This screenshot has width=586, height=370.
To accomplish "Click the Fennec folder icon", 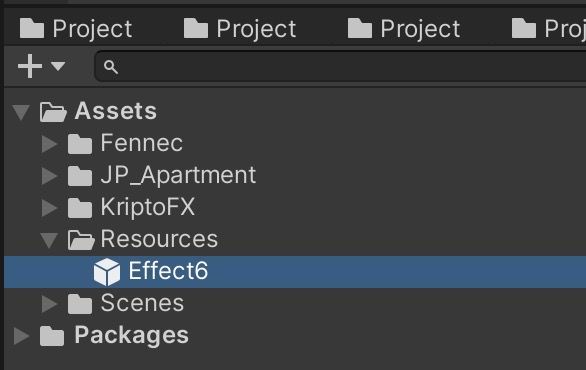I will point(80,144).
